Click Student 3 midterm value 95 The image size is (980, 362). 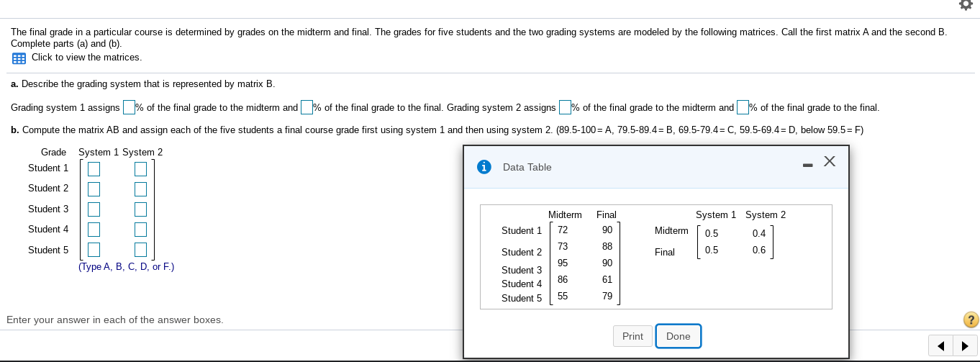coord(563,263)
